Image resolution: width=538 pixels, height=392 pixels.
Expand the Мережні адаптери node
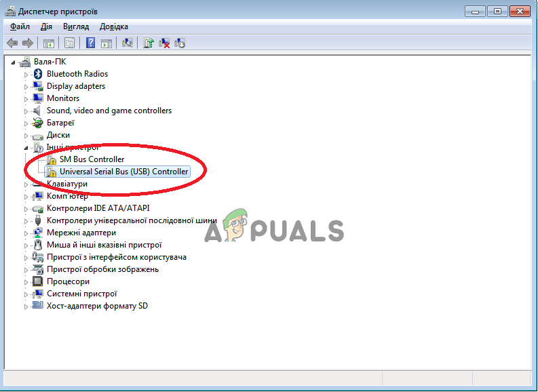tap(26, 233)
